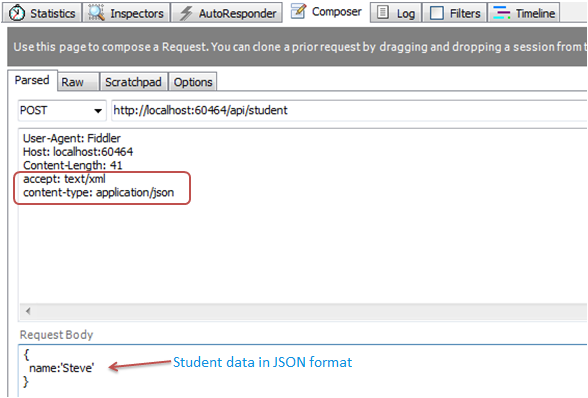Expand the POST method dropdown arrow

98,111
